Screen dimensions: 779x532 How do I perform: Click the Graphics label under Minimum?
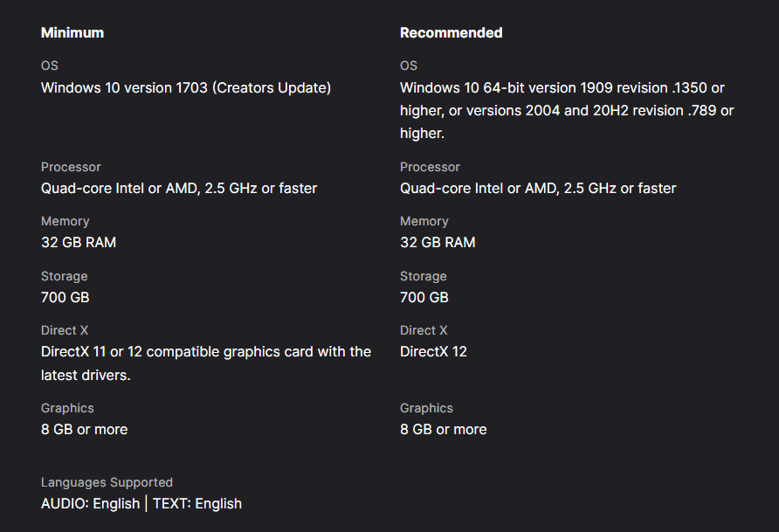pos(67,408)
